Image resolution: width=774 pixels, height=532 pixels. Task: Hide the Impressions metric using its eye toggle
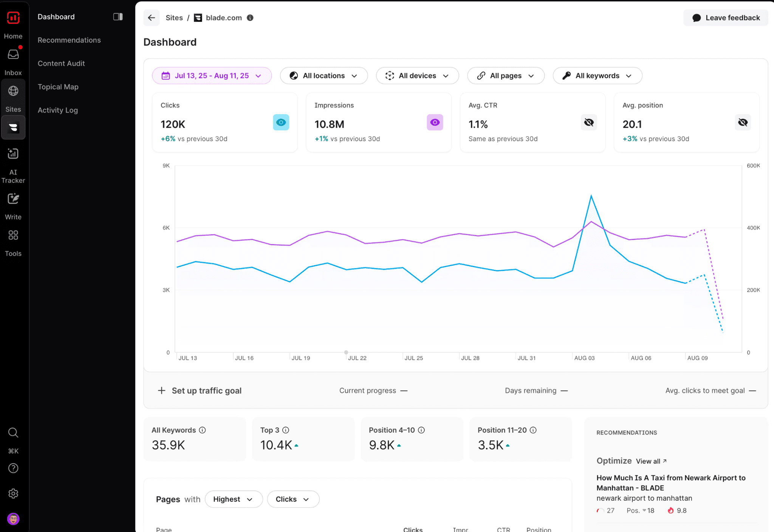435,122
